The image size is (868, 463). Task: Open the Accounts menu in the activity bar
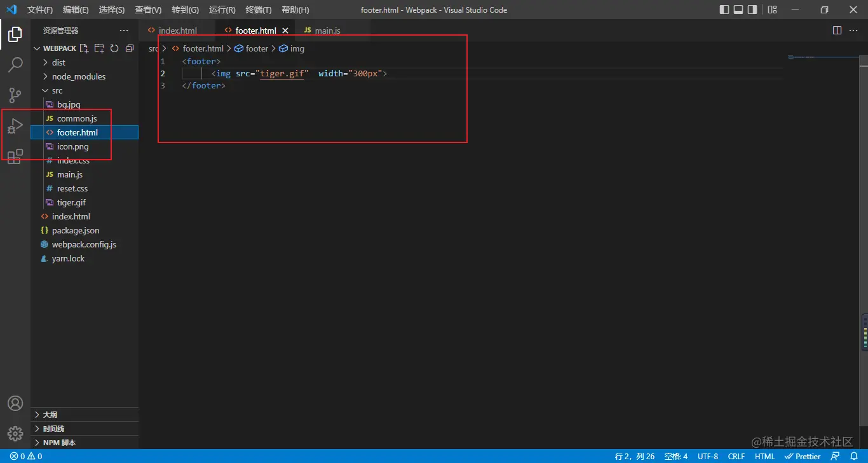click(15, 403)
